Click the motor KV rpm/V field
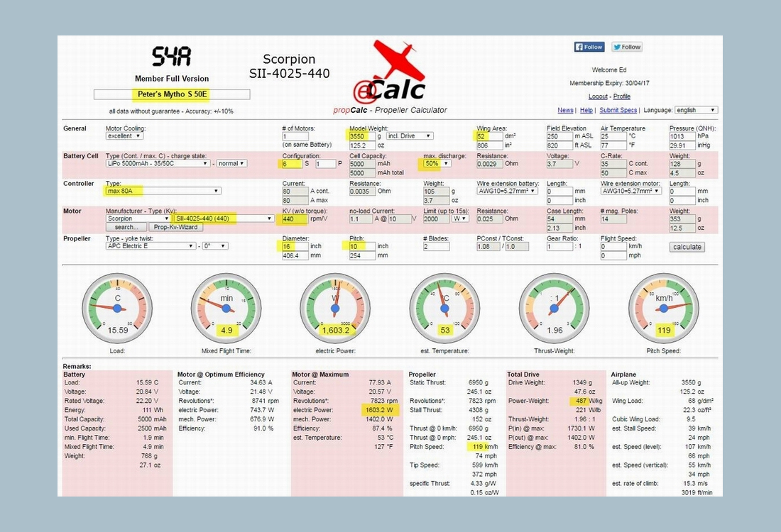The width and height of the screenshot is (781, 532). (295, 218)
